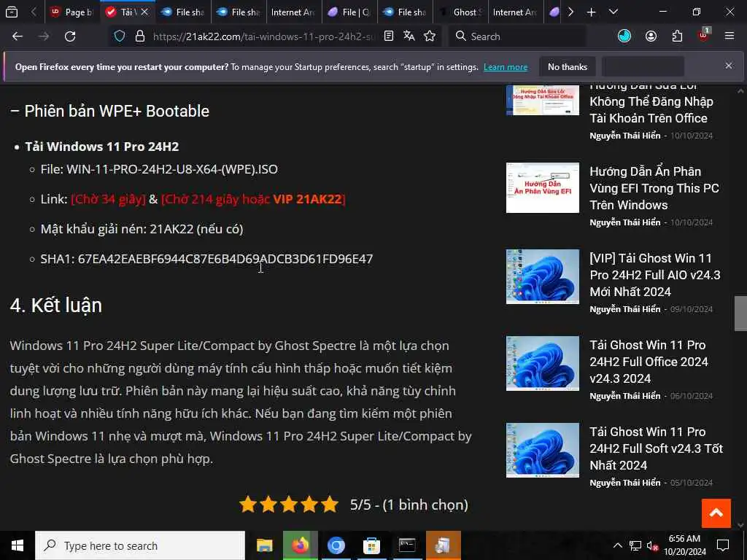List all tabs dropdown

614,12
